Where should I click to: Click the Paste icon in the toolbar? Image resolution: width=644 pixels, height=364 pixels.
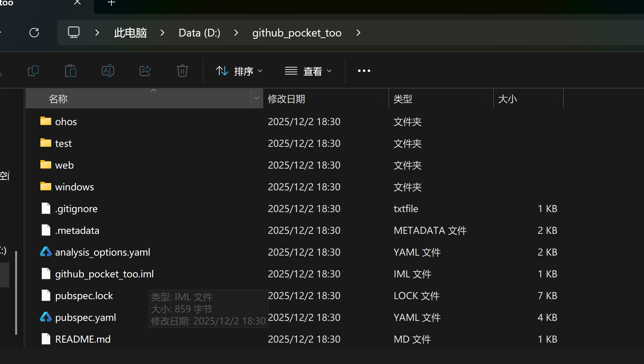pos(70,71)
